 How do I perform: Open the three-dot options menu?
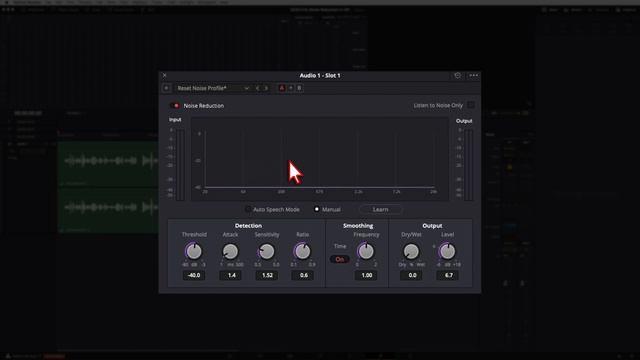coord(473,76)
